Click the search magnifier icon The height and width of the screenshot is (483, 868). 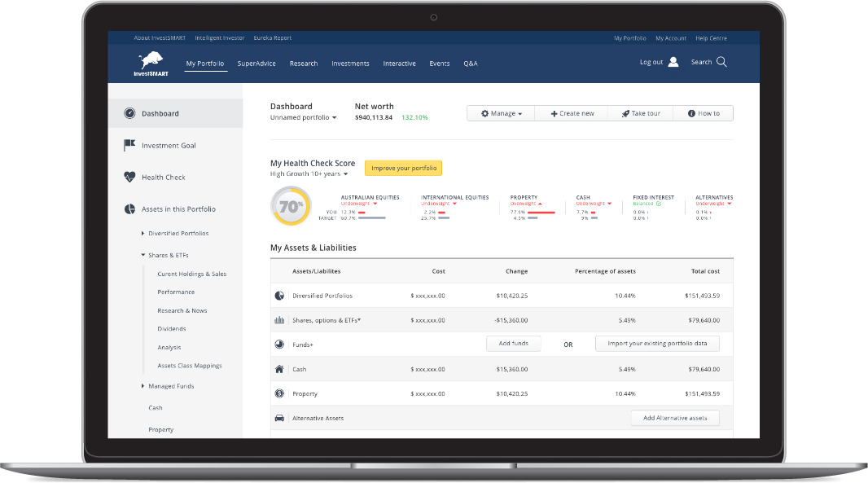click(x=721, y=62)
